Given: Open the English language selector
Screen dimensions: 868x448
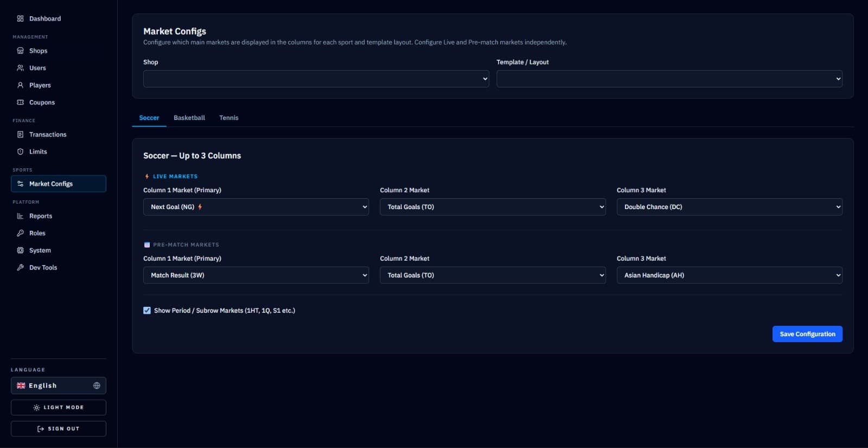Looking at the screenshot, I should pyautogui.click(x=59, y=386).
